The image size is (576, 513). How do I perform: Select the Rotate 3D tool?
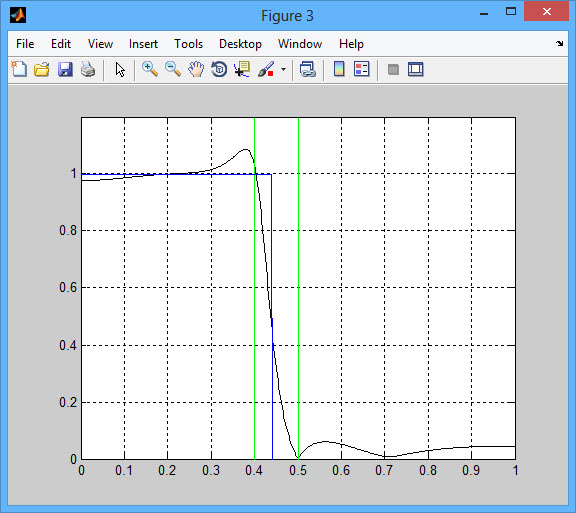[219, 69]
